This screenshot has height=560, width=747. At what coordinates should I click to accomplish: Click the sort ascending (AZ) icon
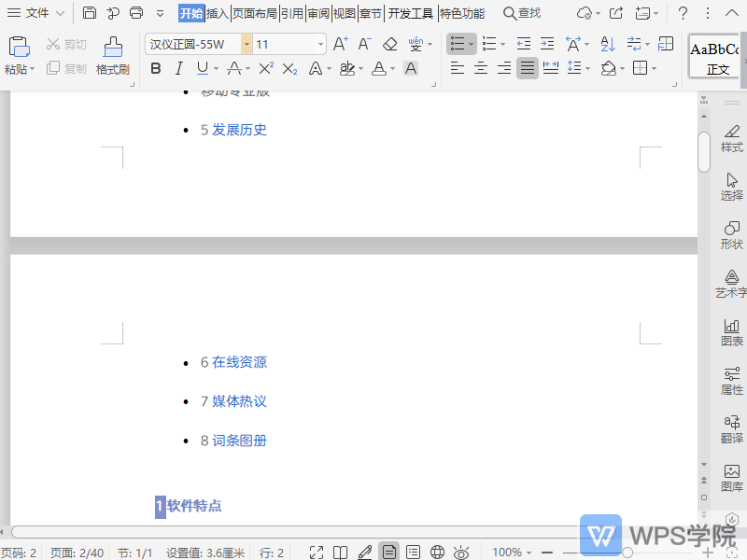608,44
